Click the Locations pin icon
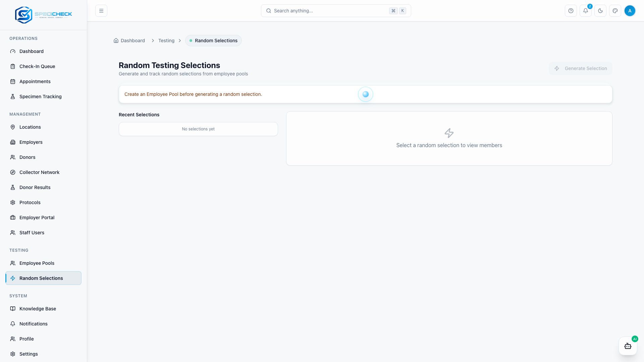Screen dimensions: 644x362 [x=13, y=127]
